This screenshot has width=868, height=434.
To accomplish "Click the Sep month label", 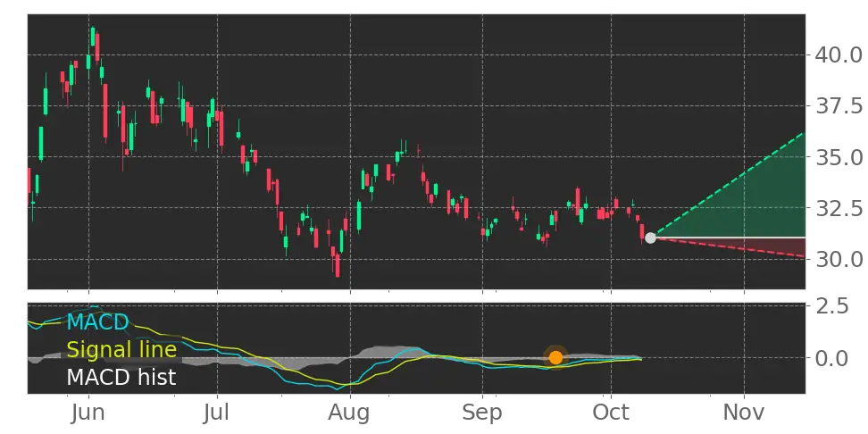I will point(483,414).
